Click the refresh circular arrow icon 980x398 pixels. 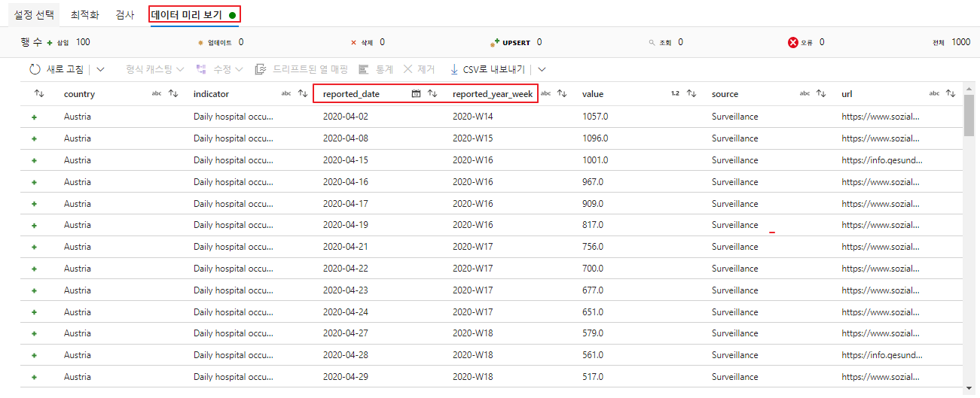pyautogui.click(x=35, y=69)
